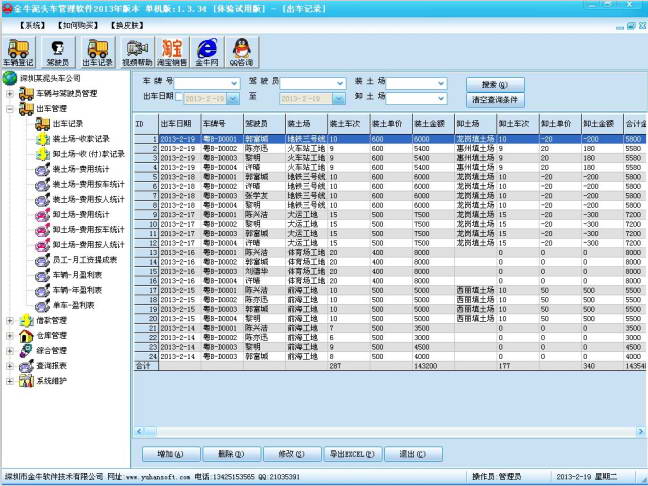Expand 查询报表 tree branch

pyautogui.click(x=10, y=366)
